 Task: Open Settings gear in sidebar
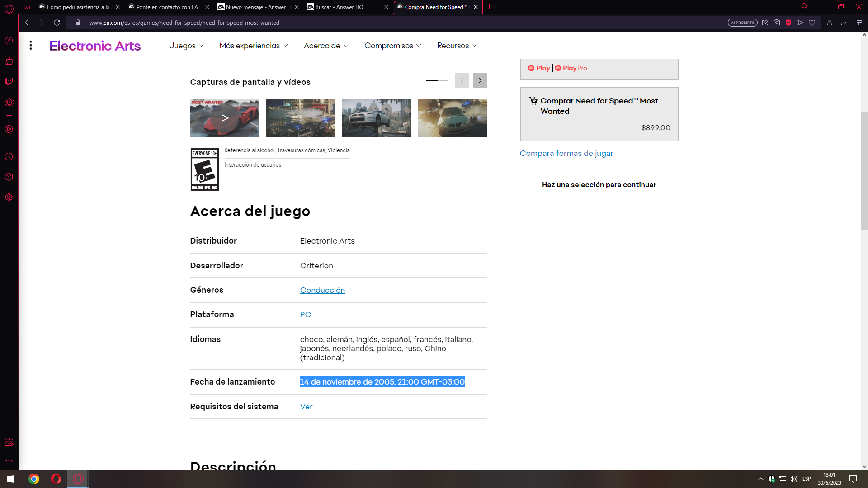pyautogui.click(x=9, y=197)
